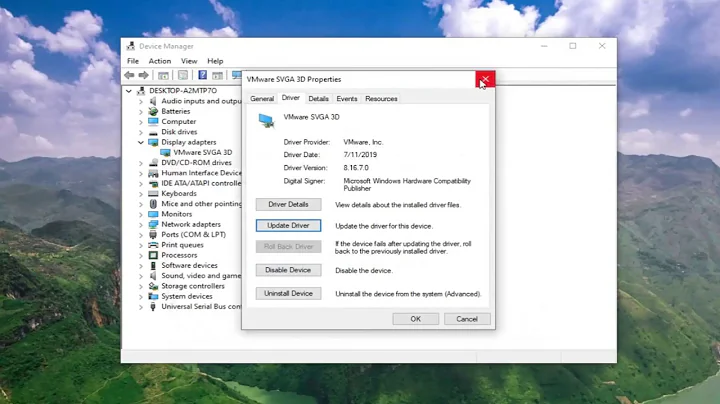
Task: Click the action pane toolbar icon beside Help
Action: click(217, 75)
